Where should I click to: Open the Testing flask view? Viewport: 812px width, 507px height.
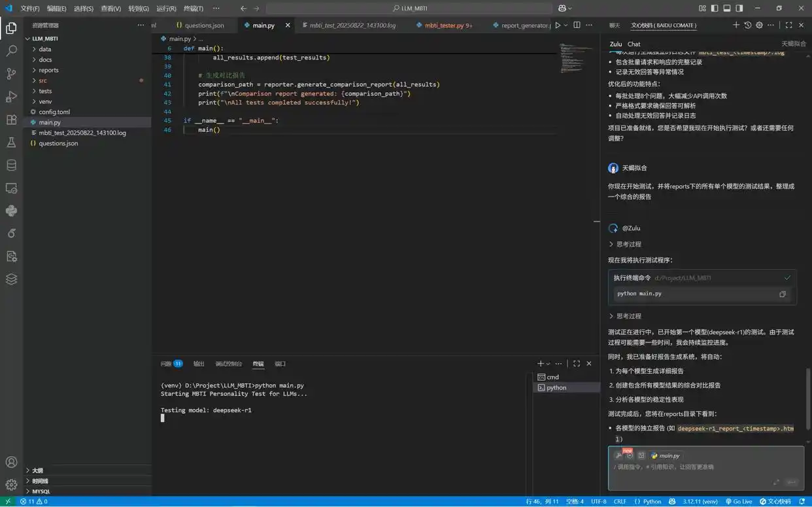[11, 142]
